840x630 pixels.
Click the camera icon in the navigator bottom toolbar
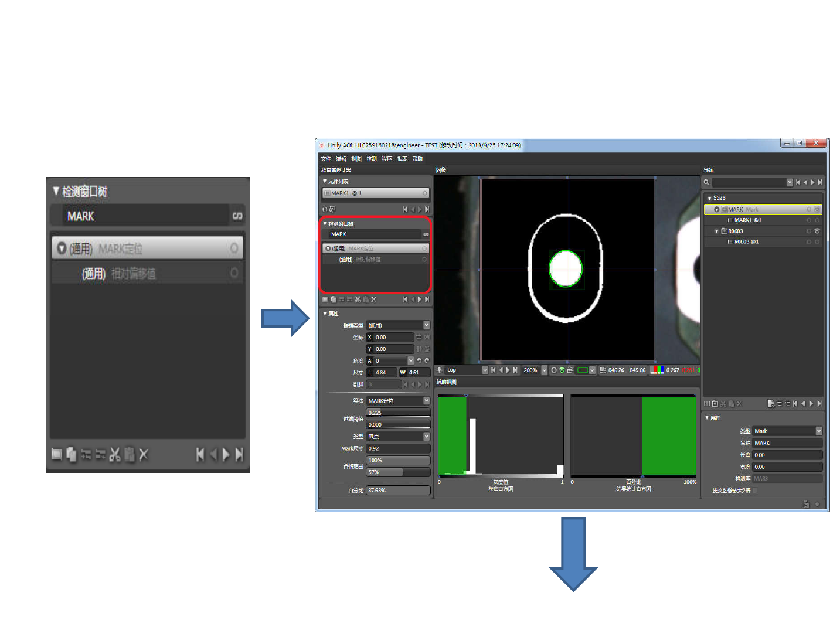click(x=715, y=403)
